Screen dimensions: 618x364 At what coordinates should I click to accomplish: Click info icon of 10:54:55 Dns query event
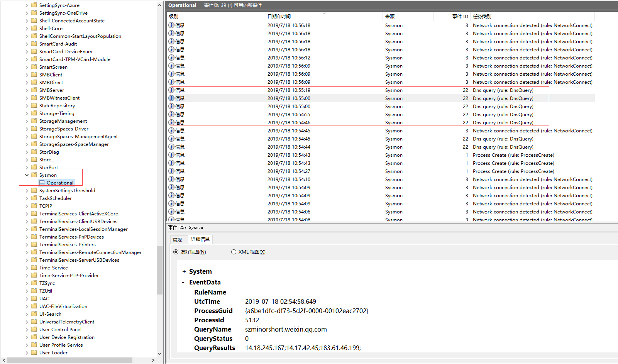[x=171, y=114]
